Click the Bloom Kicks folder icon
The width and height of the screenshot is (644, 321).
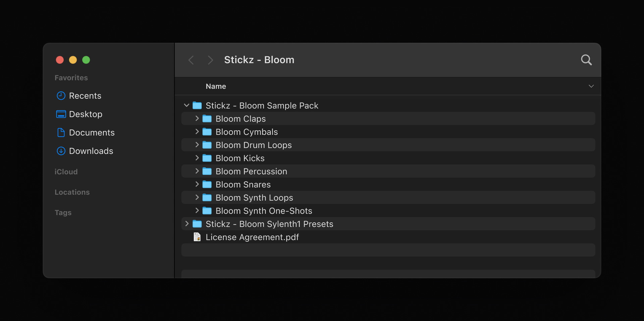click(207, 158)
